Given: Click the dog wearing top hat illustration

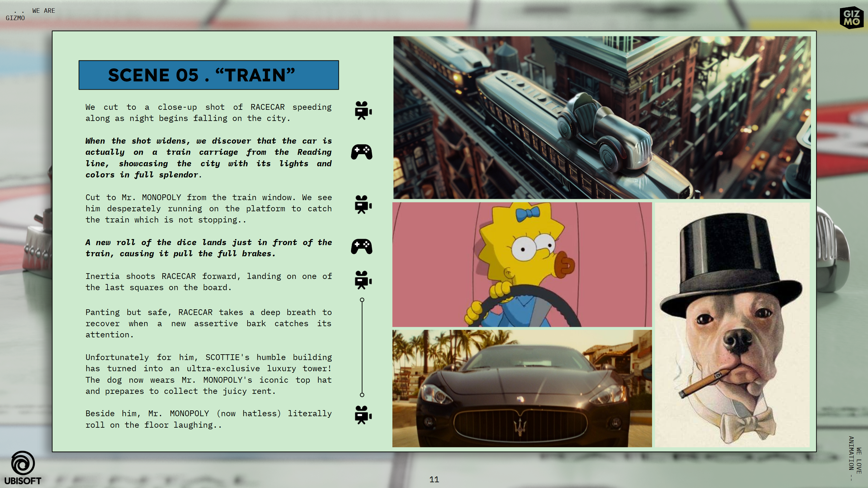Looking at the screenshot, I should coord(732,325).
